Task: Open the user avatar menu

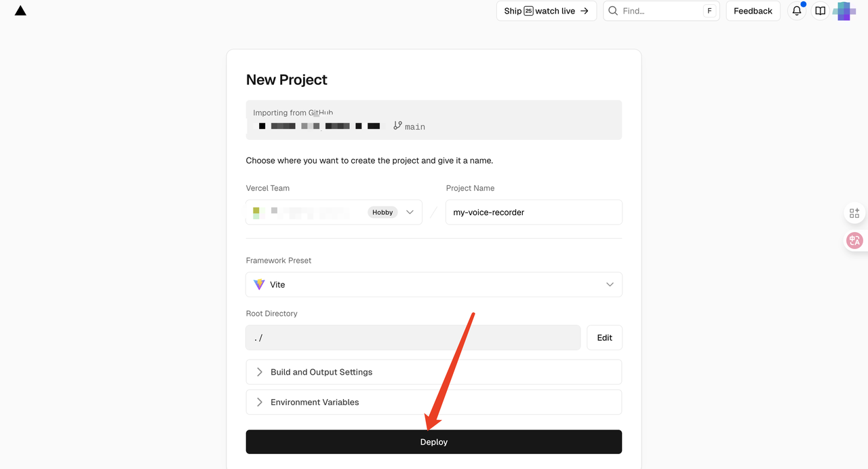Action: (x=844, y=11)
